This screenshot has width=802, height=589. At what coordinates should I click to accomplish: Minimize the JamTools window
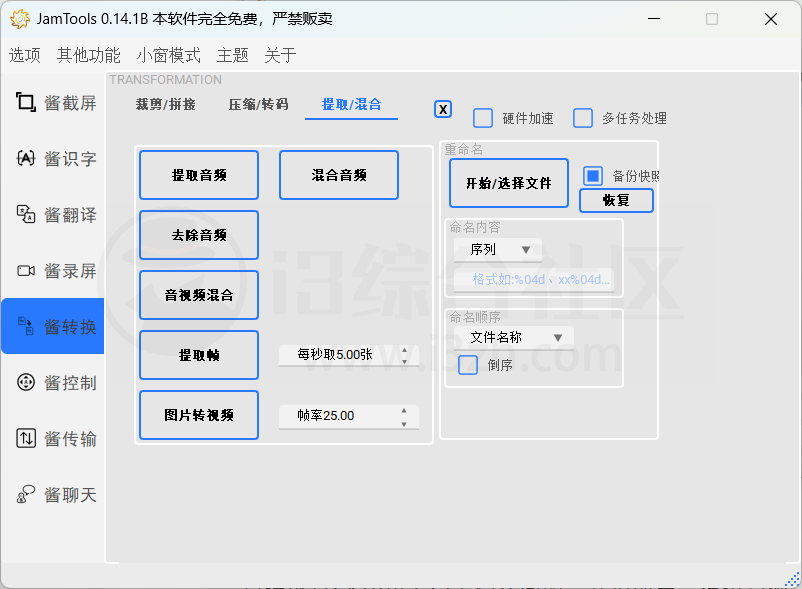[654, 19]
